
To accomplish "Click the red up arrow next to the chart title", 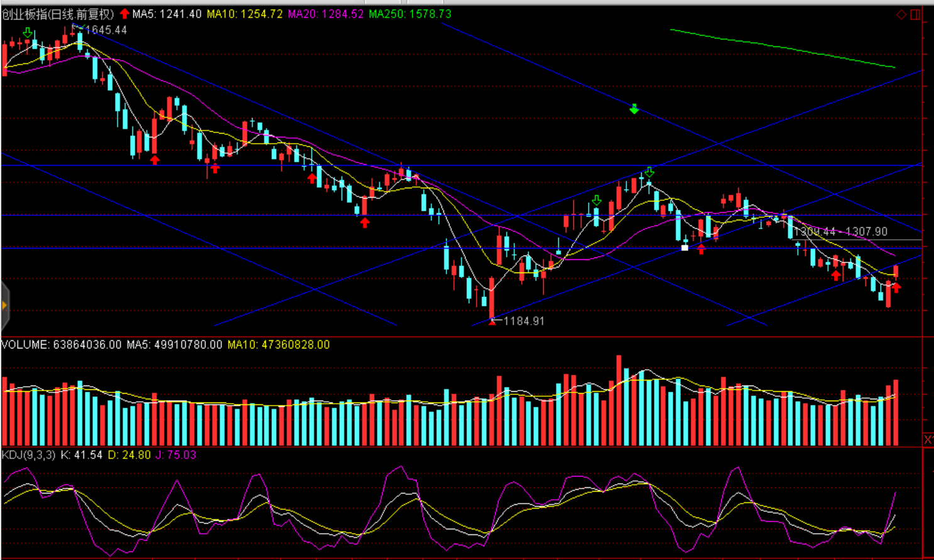I will 124,14.
